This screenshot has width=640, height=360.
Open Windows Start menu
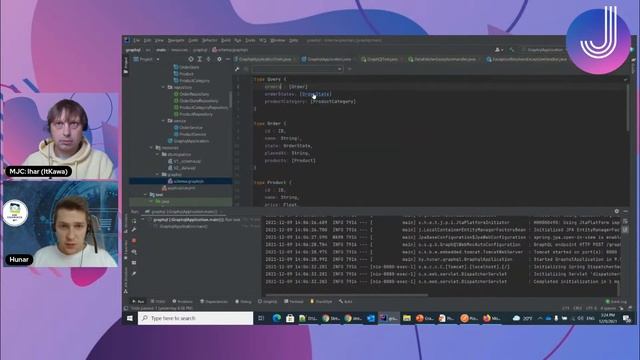(129, 318)
